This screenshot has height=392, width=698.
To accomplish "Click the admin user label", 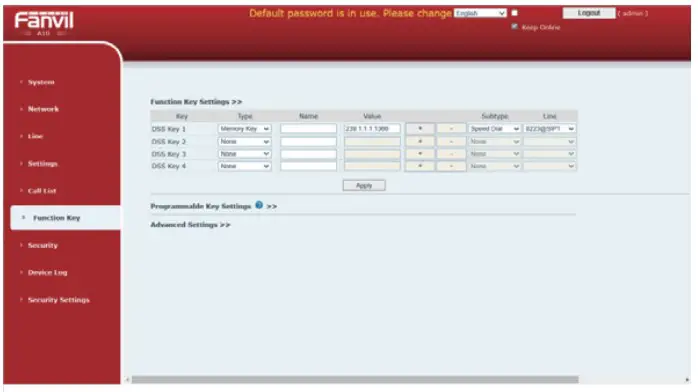I will click(x=633, y=13).
